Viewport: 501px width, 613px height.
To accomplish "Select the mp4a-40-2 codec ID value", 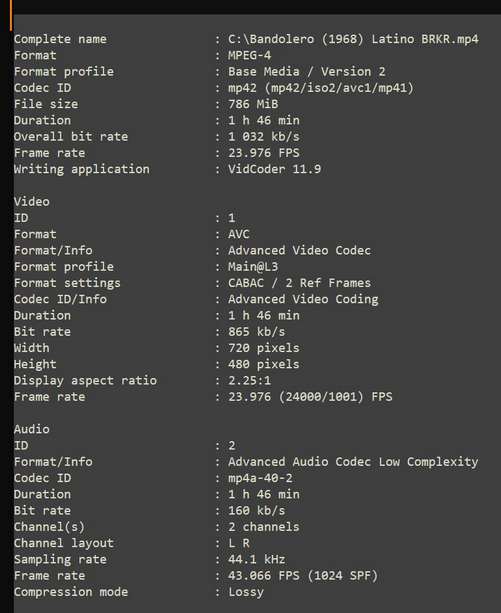I will (260, 478).
